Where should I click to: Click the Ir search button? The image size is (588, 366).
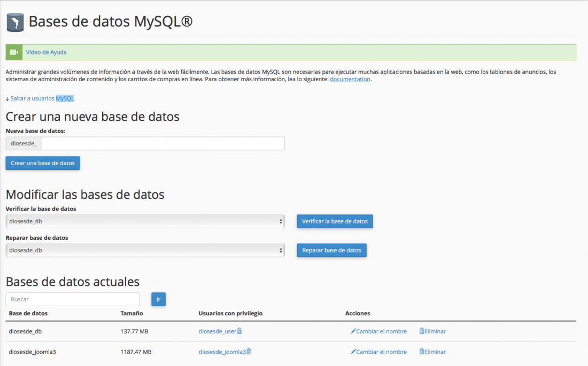pos(158,299)
